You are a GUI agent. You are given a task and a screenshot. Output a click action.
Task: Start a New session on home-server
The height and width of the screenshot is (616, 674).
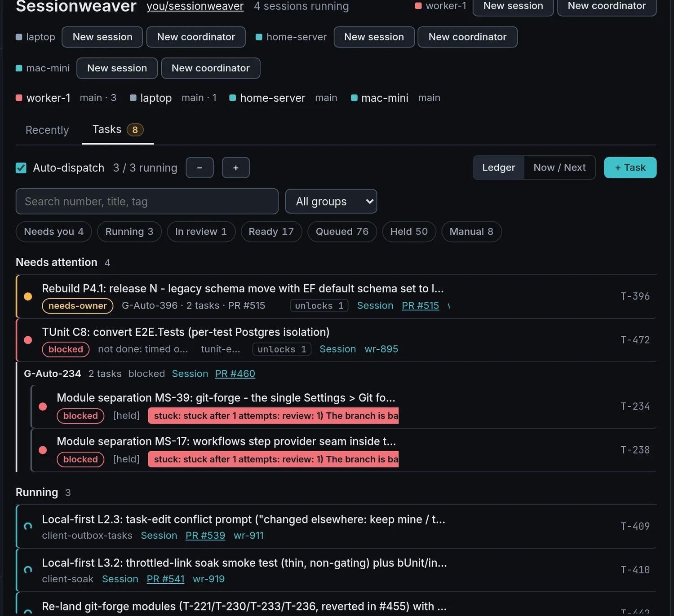click(374, 37)
